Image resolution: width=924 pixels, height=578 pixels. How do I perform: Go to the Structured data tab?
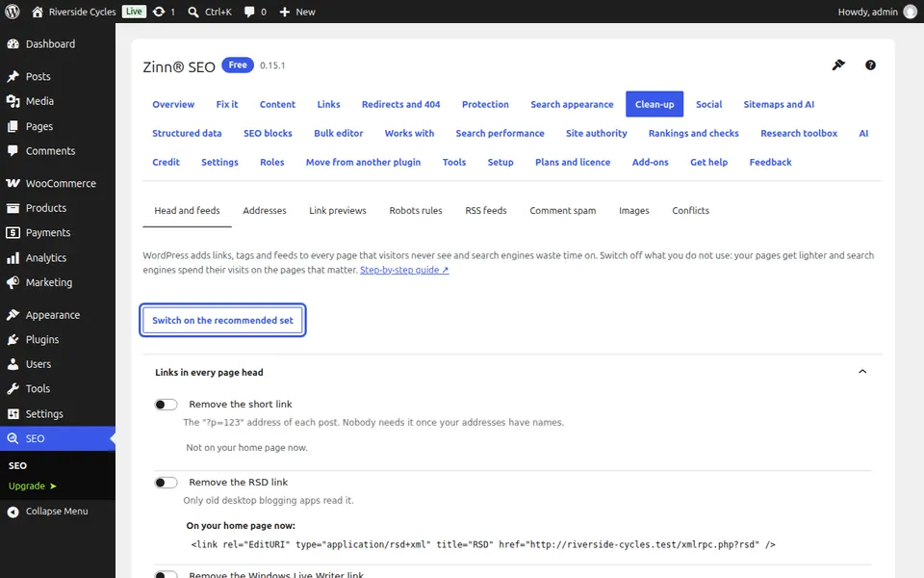(187, 133)
